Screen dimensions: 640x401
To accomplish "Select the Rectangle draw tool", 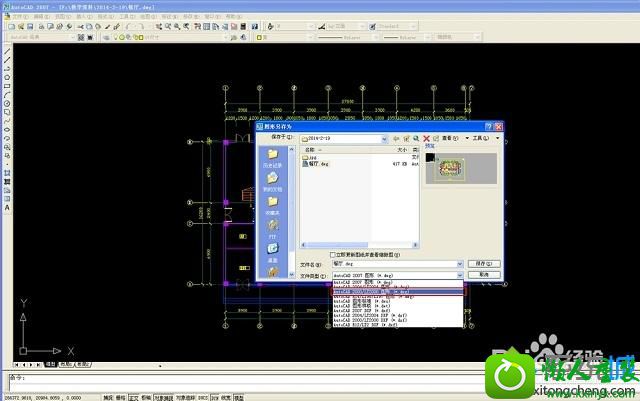I will [x=7, y=86].
